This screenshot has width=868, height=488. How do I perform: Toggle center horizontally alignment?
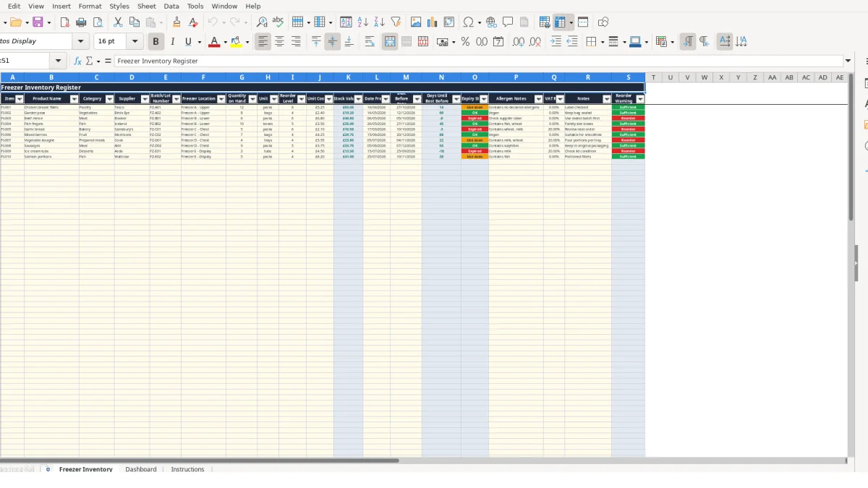coord(279,42)
